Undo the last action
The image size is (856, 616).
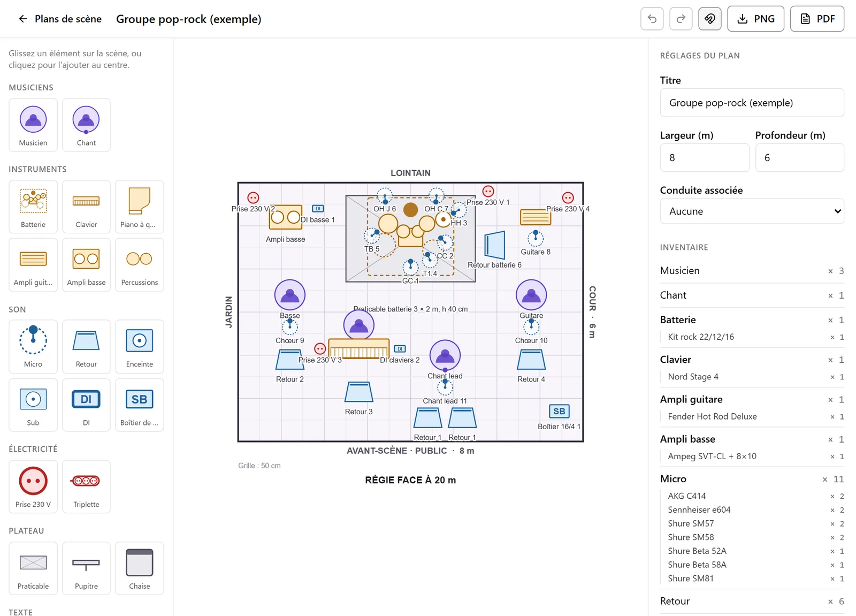pyautogui.click(x=652, y=19)
